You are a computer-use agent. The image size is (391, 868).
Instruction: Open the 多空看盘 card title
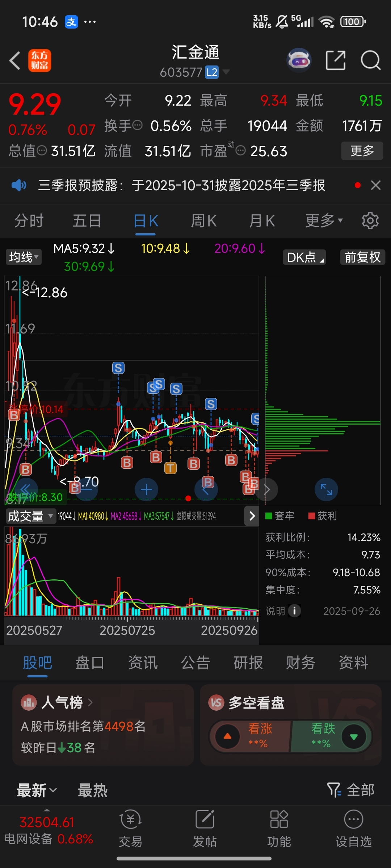point(256,702)
